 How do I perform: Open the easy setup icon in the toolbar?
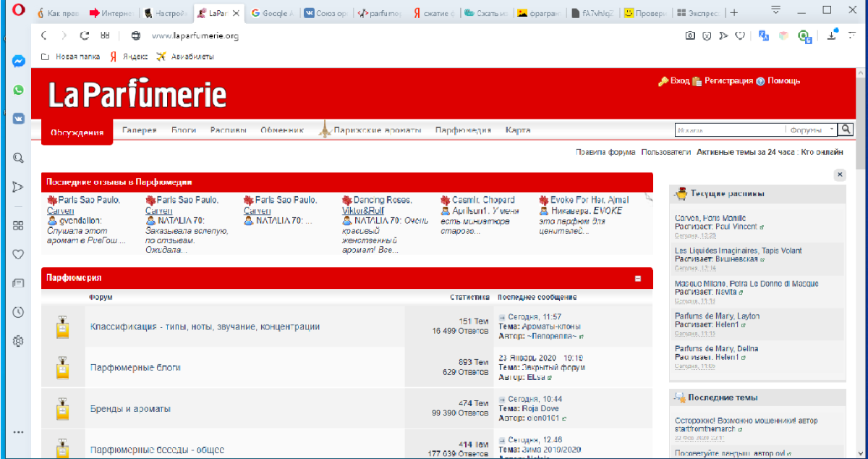pyautogui.click(x=854, y=35)
